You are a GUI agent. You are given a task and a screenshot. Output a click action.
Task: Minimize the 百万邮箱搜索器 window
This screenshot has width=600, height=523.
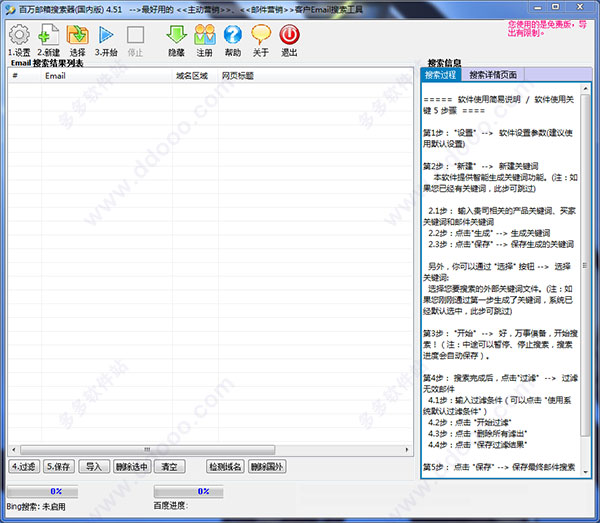coord(538,7)
